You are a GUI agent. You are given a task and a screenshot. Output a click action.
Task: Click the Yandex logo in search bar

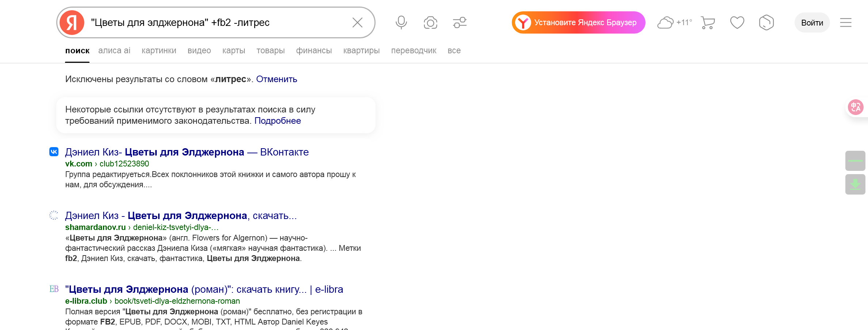coord(72,23)
